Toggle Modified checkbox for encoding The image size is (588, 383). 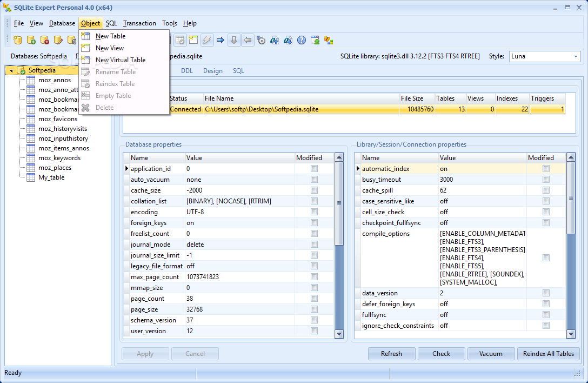pyautogui.click(x=314, y=212)
